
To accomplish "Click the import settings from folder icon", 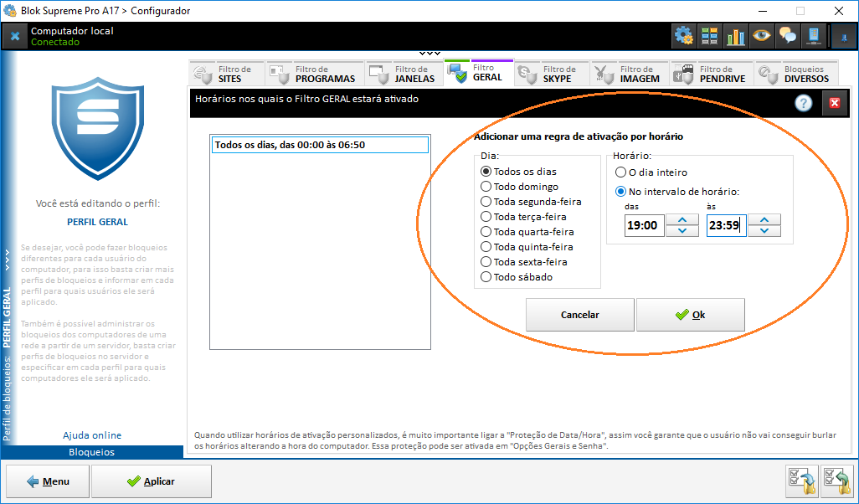I will click(x=836, y=481).
